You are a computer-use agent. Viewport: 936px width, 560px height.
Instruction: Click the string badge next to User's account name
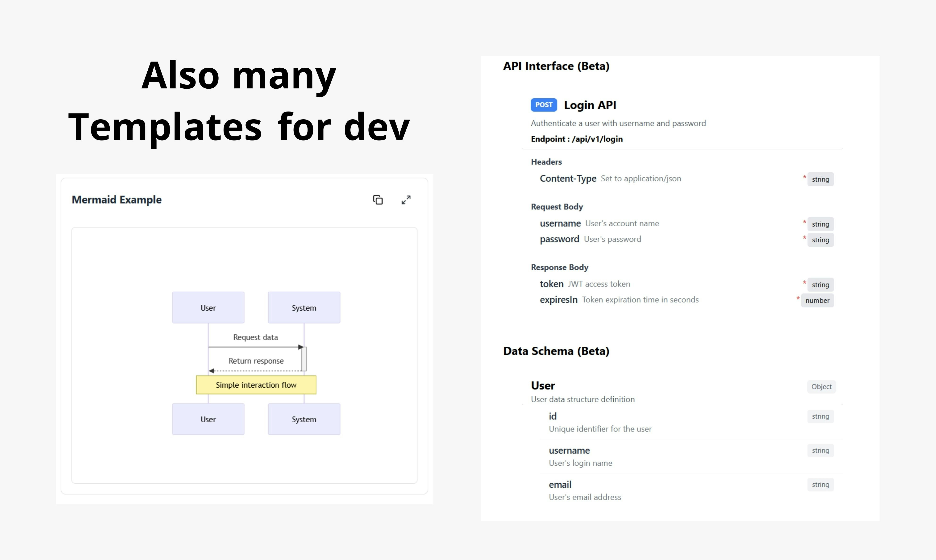(820, 224)
